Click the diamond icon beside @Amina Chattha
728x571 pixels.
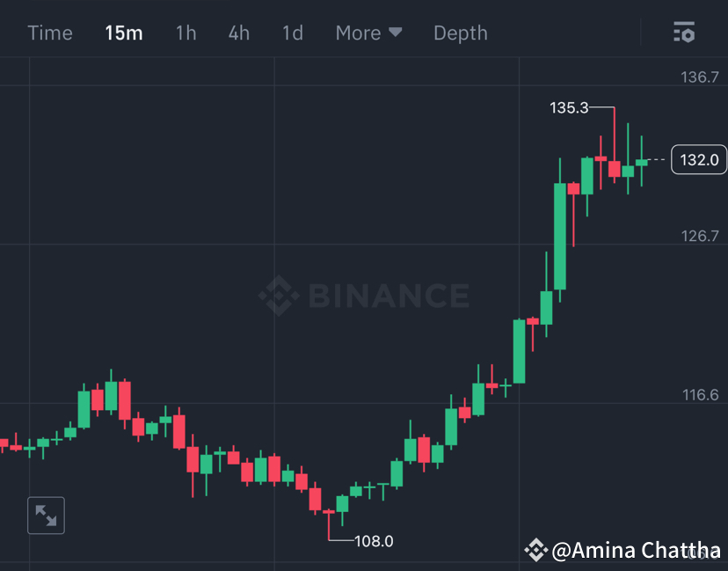point(535,550)
